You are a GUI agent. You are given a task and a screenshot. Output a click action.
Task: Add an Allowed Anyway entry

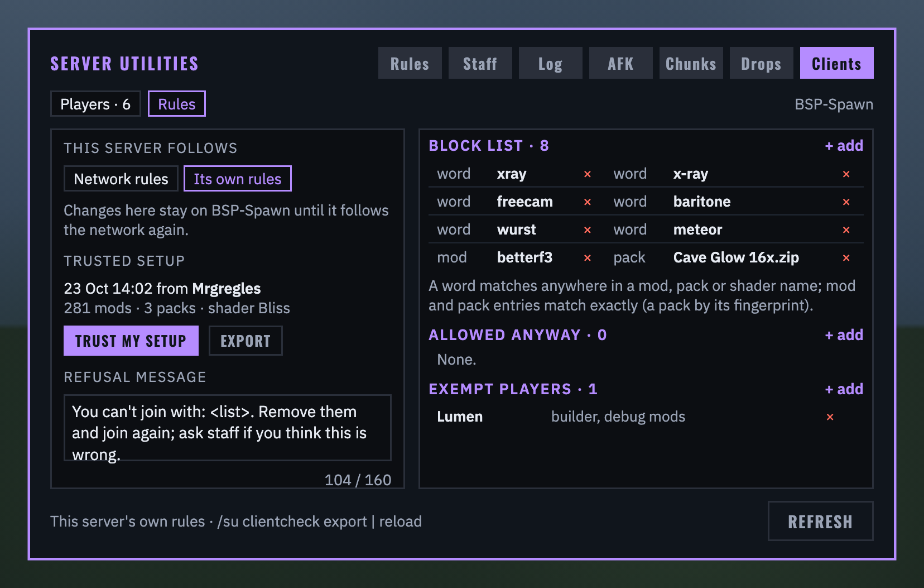[844, 335]
